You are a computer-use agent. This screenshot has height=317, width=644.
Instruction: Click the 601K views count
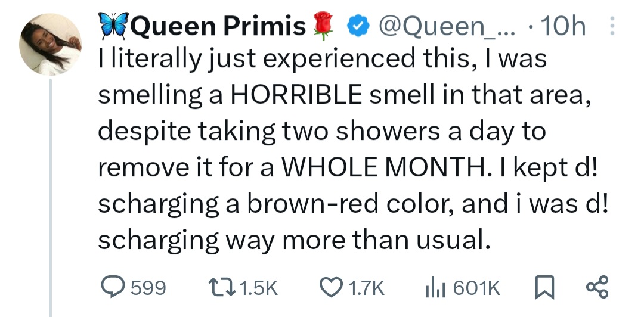pyautogui.click(x=477, y=289)
